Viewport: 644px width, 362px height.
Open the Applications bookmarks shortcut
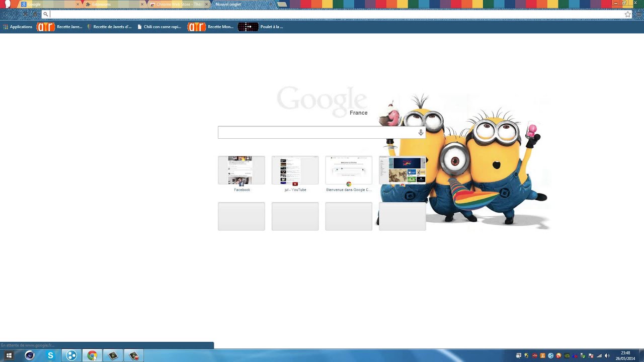(x=18, y=27)
